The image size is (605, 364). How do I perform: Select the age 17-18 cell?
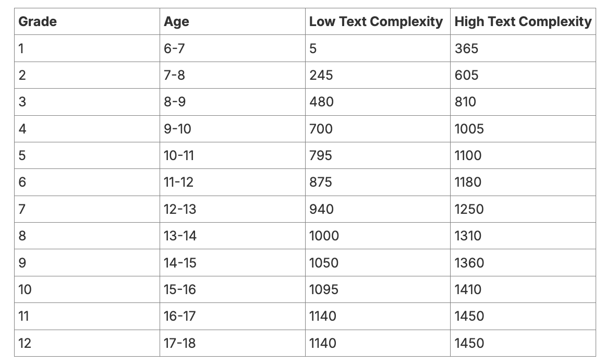pos(232,343)
